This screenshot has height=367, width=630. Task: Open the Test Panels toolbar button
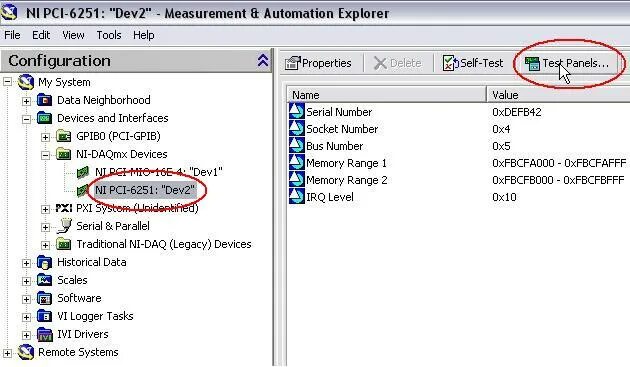pyautogui.click(x=567, y=63)
